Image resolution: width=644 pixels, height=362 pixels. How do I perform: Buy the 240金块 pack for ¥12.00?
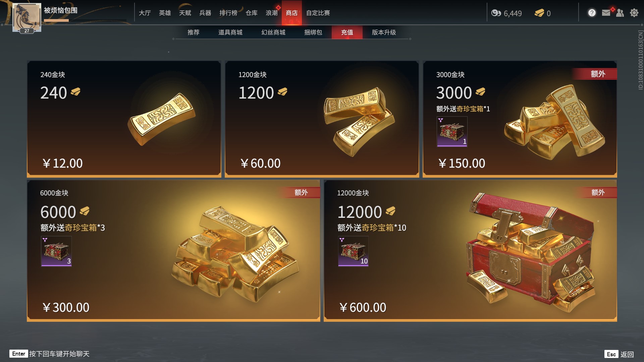click(x=124, y=119)
